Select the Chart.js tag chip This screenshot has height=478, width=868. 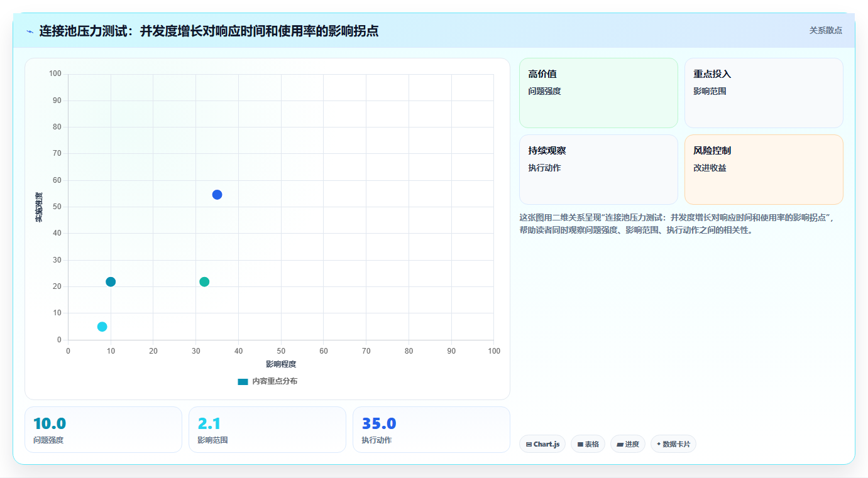542,444
